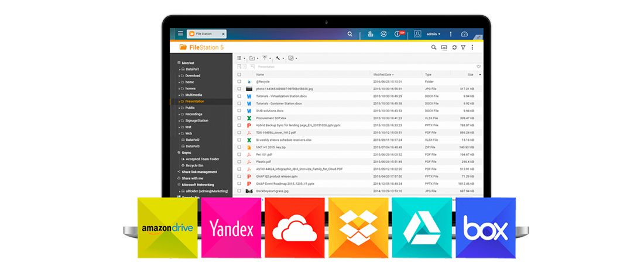Check the box for Procurement SOP.xlsx

pyautogui.click(x=239, y=118)
